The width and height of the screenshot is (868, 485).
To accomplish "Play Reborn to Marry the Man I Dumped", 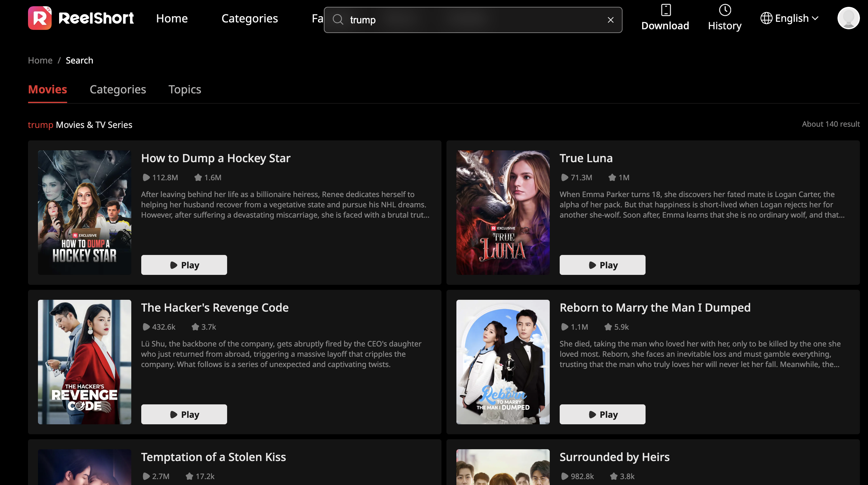I will (603, 414).
